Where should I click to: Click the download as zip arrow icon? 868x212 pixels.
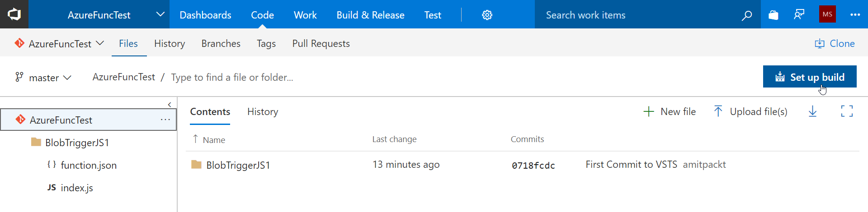click(812, 111)
